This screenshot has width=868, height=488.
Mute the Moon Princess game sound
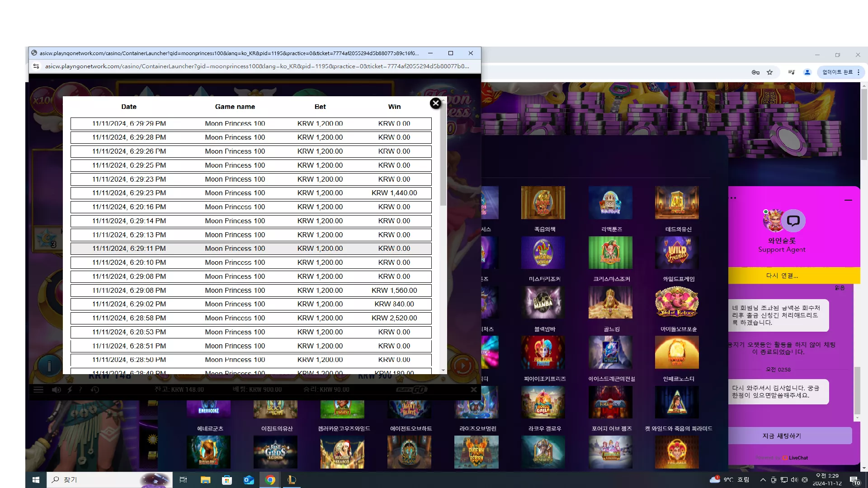(x=56, y=389)
